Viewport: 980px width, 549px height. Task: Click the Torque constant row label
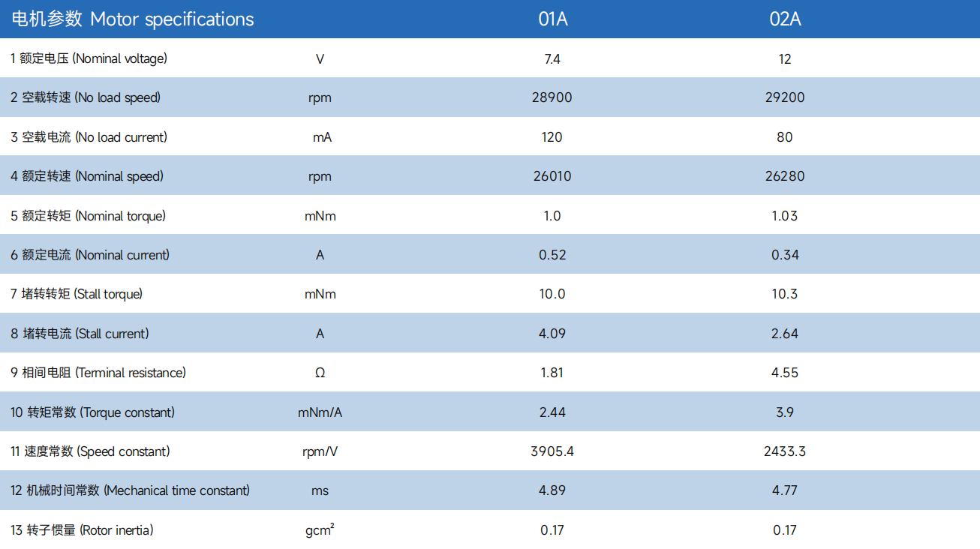coord(93,412)
